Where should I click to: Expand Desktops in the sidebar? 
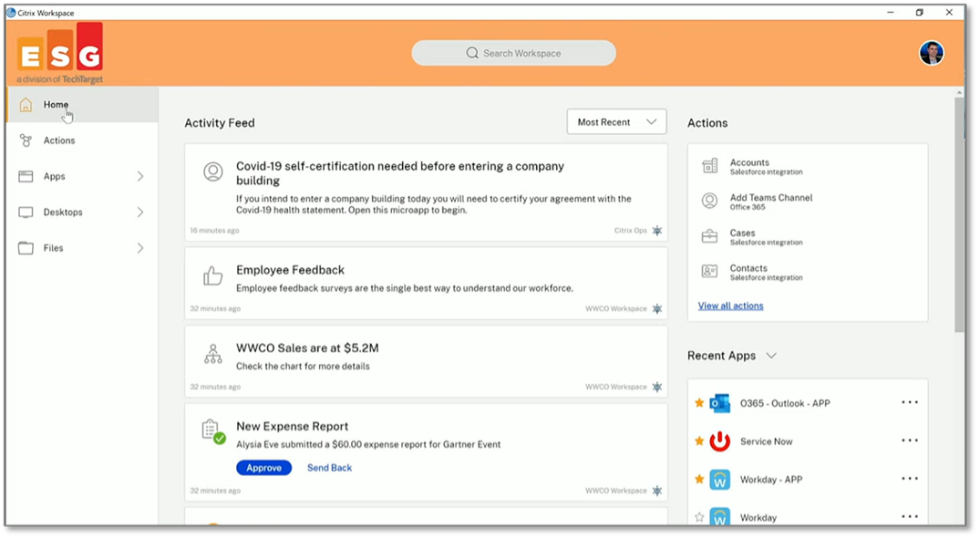[x=139, y=212]
